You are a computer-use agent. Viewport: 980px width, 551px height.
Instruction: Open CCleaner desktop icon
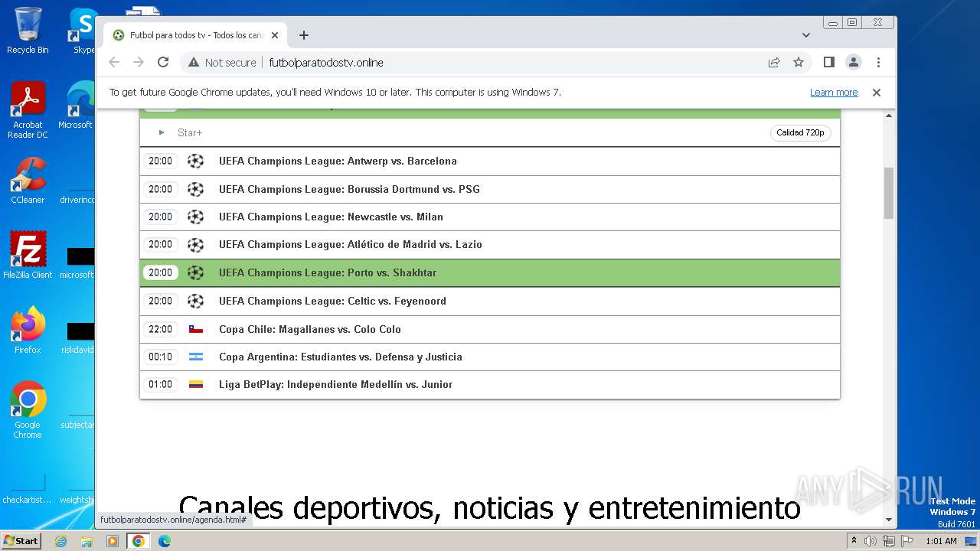tap(28, 181)
